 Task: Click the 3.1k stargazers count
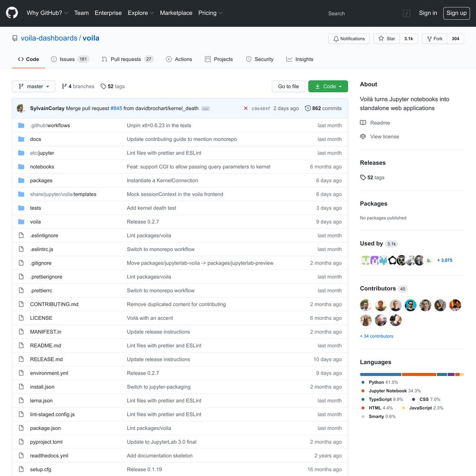tap(408, 39)
